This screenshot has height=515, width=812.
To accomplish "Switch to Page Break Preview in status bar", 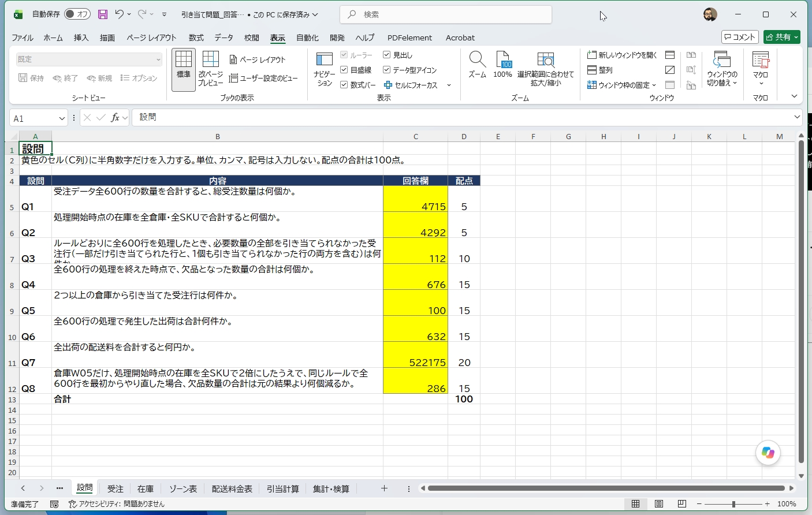I will click(x=681, y=504).
